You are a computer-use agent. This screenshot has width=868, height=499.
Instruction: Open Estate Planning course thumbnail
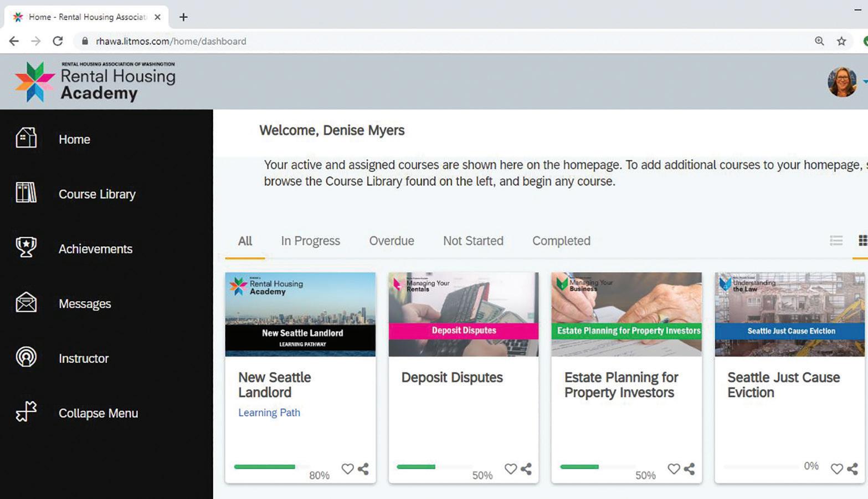pos(626,314)
